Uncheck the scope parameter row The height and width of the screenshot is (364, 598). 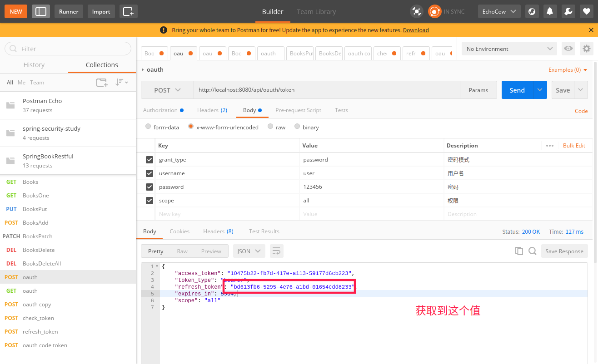[149, 201]
